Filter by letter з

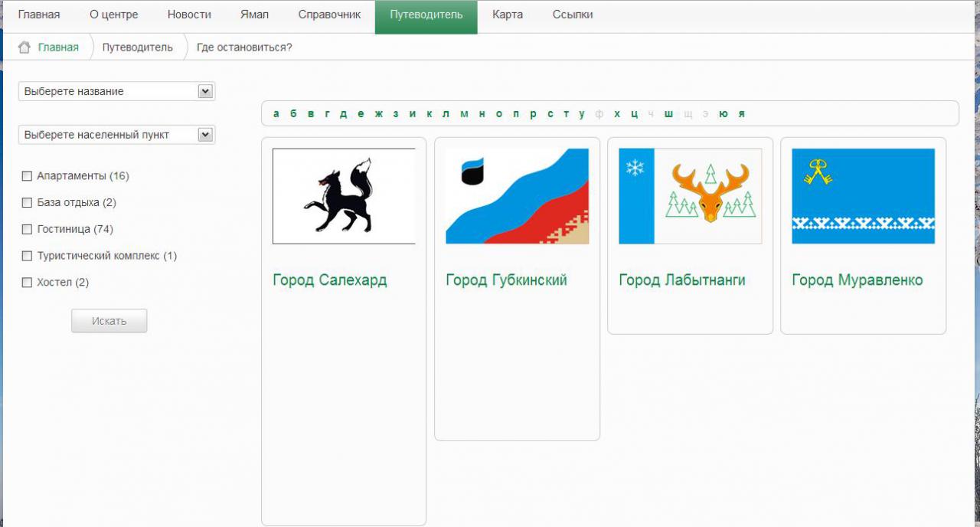(x=396, y=114)
